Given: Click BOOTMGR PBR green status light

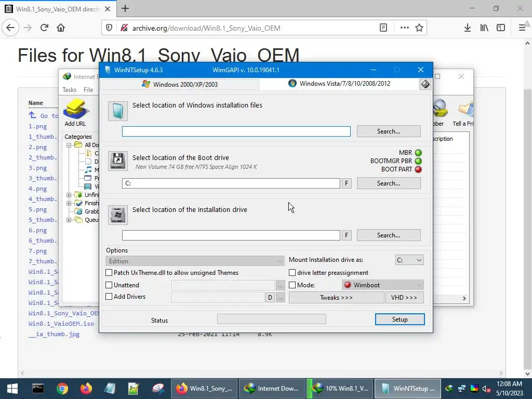Looking at the screenshot, I should click(418, 161).
